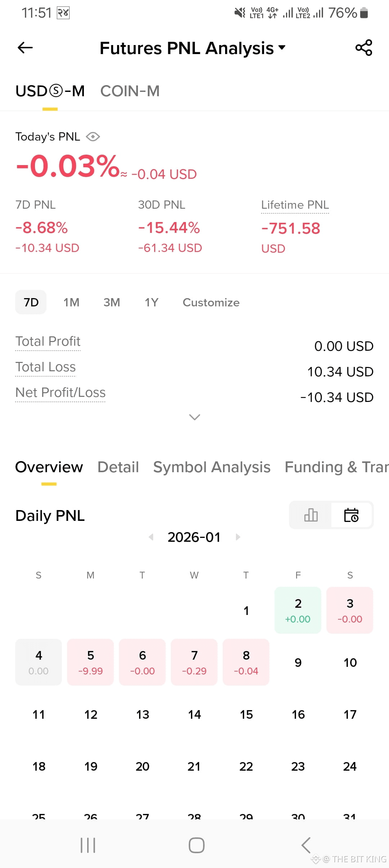The width and height of the screenshot is (389, 868).
Task: Toggle PNL visibility eye icon
Action: point(93,137)
